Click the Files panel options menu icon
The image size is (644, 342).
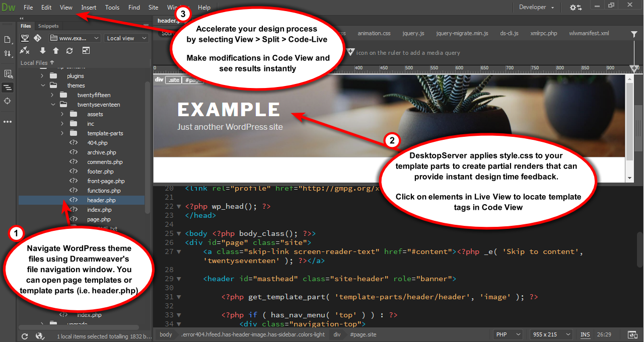146,25
